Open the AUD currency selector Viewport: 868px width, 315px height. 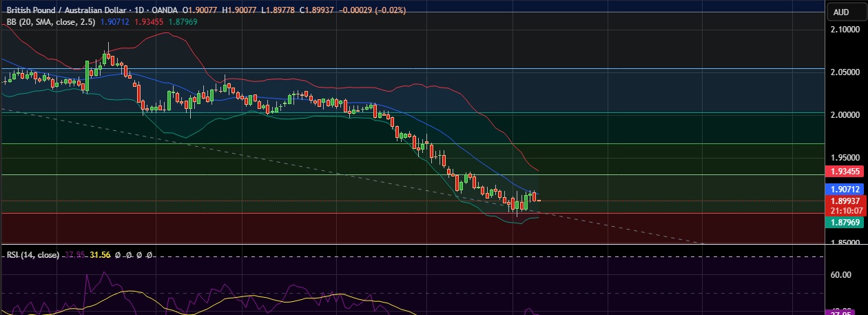841,12
